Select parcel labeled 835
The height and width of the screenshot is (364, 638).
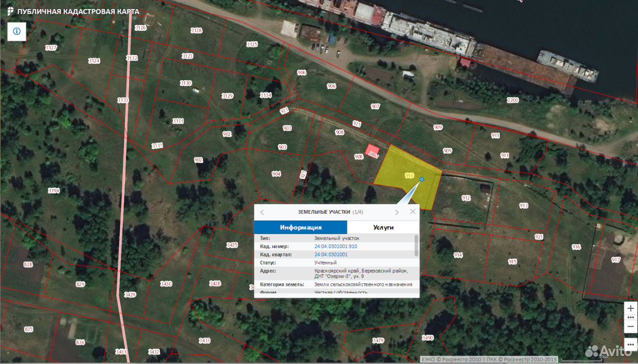point(28,329)
